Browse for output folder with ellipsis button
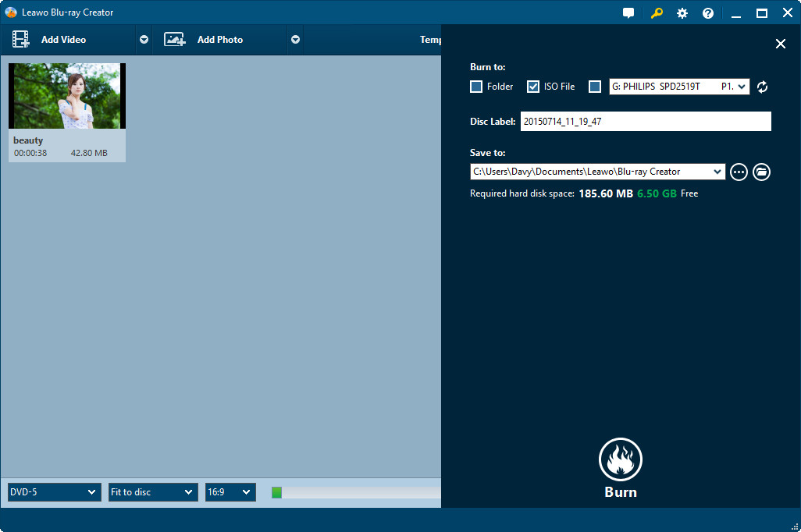This screenshot has width=801, height=532. (739, 172)
